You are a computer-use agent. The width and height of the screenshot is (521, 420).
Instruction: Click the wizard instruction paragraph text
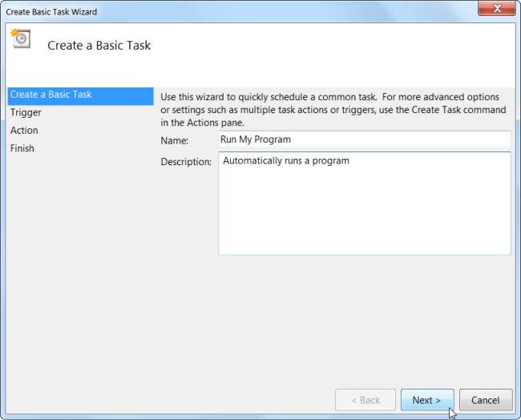click(333, 109)
